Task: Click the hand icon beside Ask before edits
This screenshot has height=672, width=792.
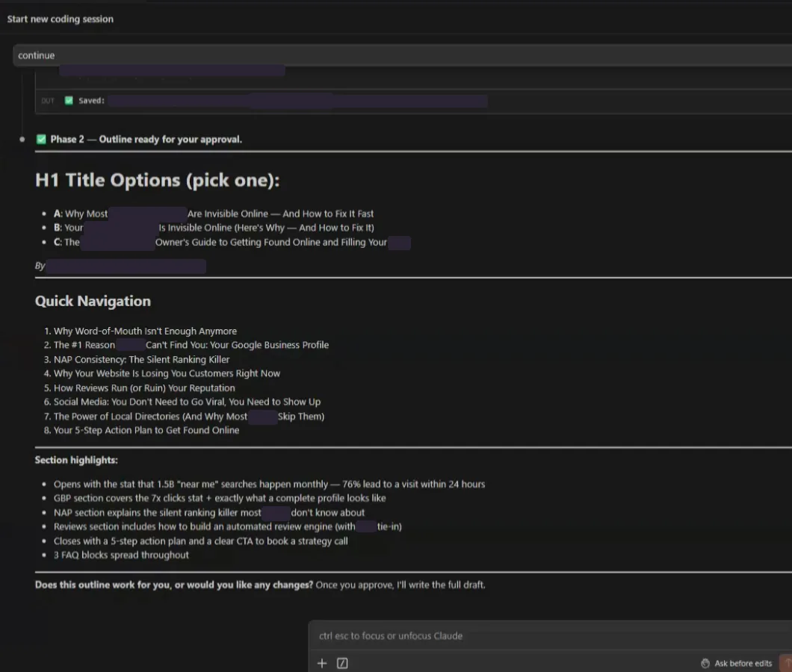Action: tap(705, 663)
